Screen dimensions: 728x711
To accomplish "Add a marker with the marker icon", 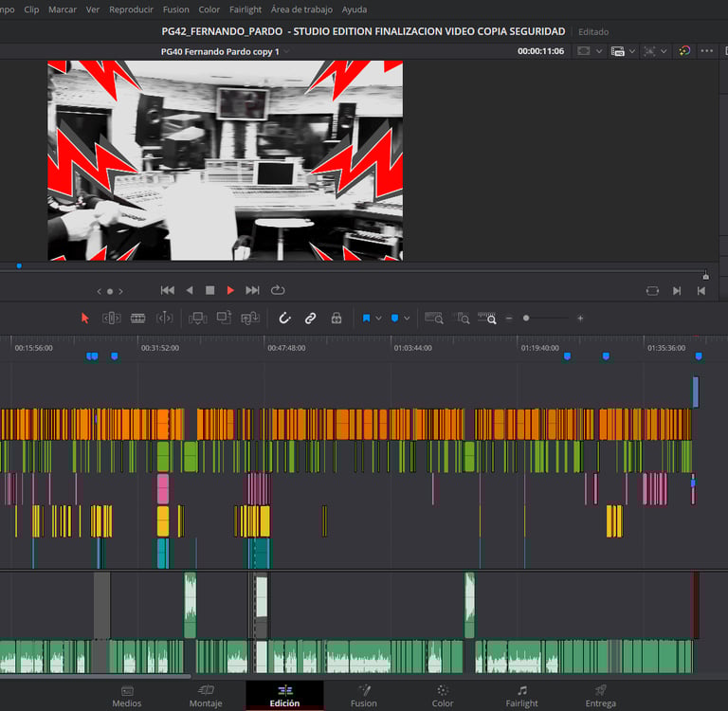I will [394, 319].
